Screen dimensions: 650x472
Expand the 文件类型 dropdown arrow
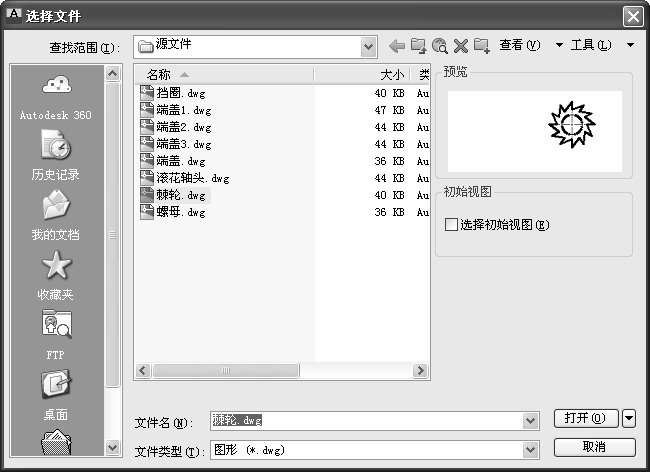pyautogui.click(x=530, y=450)
